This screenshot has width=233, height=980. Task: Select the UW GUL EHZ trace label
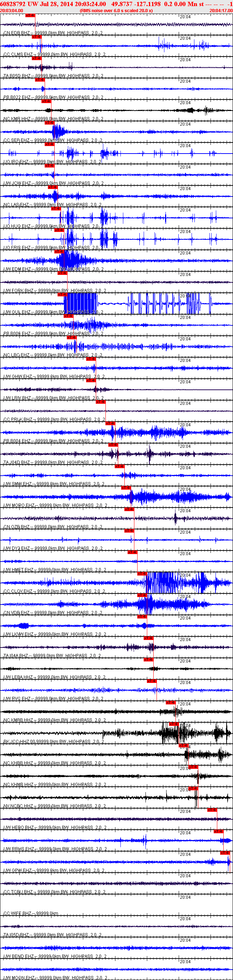click(53, 312)
